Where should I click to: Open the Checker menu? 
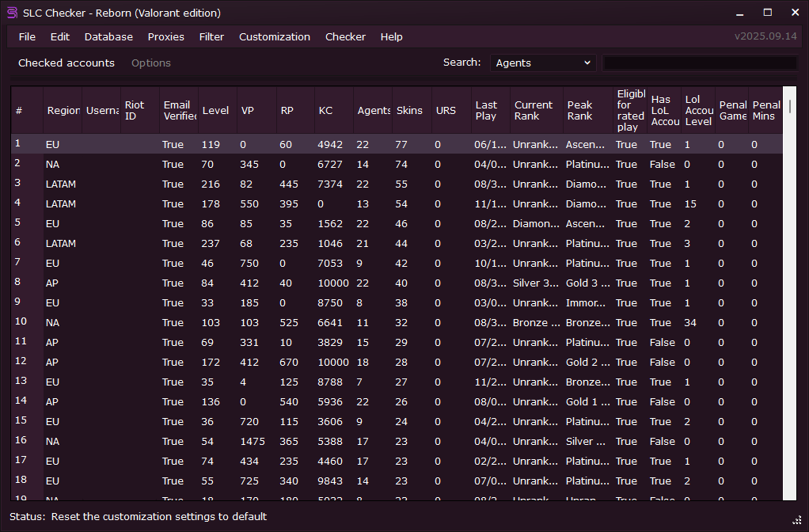coord(345,36)
